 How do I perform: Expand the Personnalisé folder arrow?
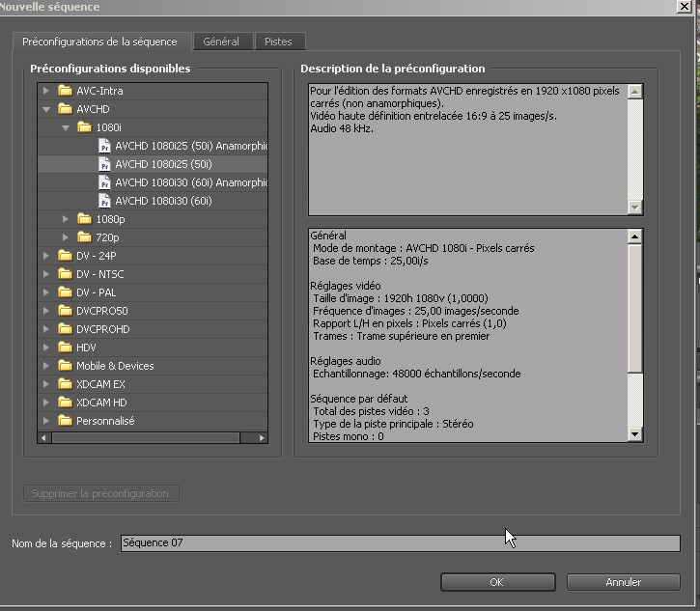pyautogui.click(x=46, y=421)
